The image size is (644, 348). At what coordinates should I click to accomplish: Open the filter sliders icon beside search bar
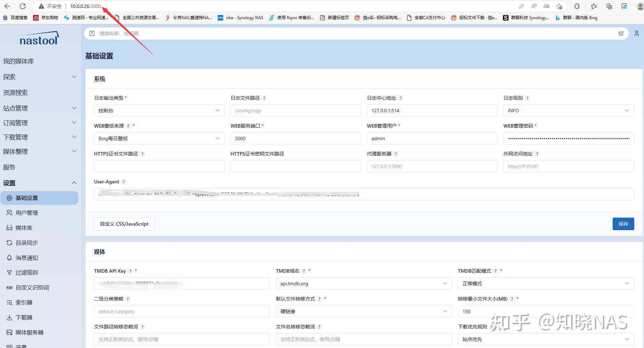[621, 33]
